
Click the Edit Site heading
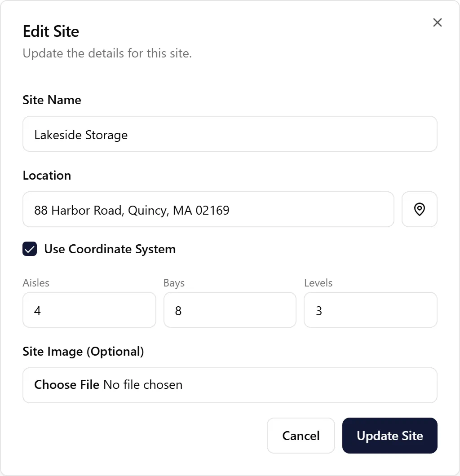(51, 31)
